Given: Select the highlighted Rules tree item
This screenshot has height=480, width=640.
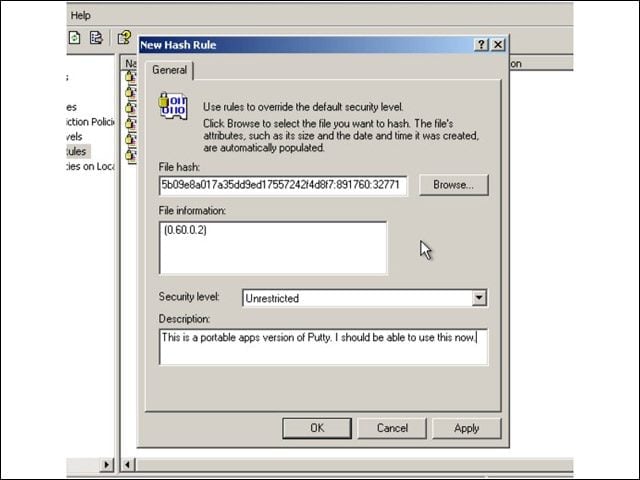Looking at the screenshot, I should click(78, 151).
